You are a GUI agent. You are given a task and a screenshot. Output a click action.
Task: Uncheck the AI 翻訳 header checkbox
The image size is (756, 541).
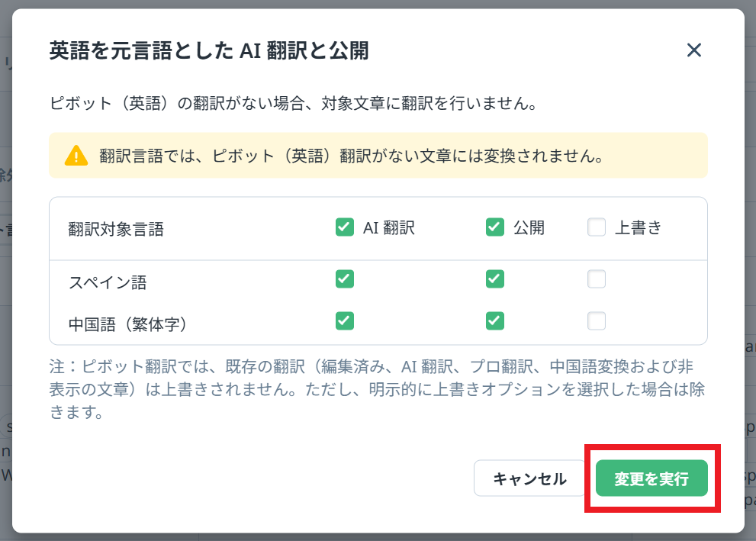(344, 227)
